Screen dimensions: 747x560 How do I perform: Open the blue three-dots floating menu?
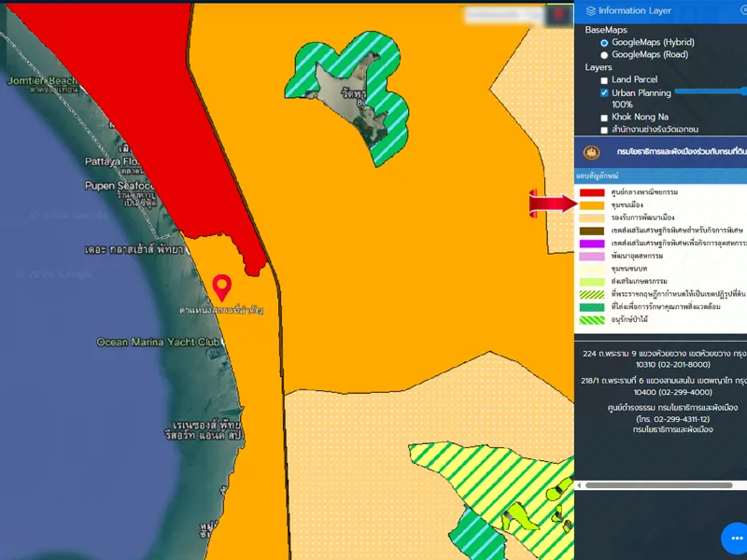coord(735,539)
